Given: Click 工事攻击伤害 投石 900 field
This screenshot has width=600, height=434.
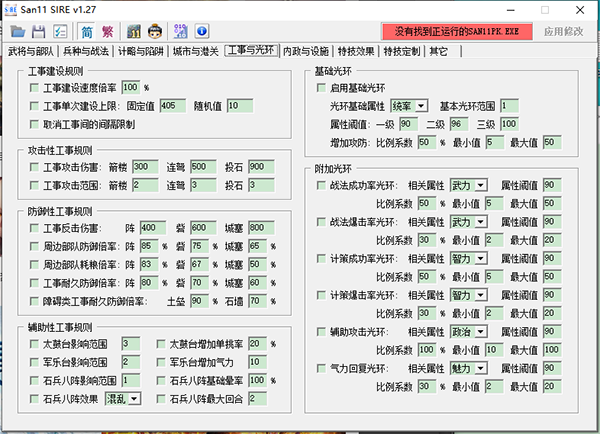Looking at the screenshot, I should click(261, 167).
